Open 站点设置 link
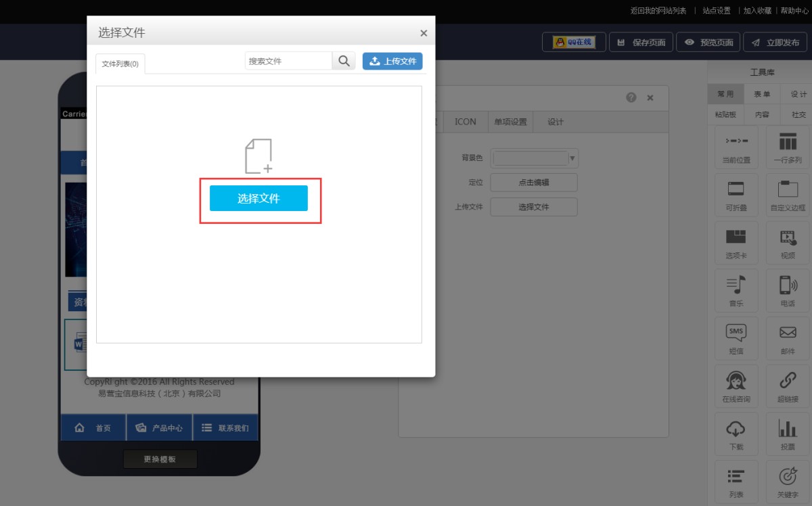The image size is (812, 506). 717,11
